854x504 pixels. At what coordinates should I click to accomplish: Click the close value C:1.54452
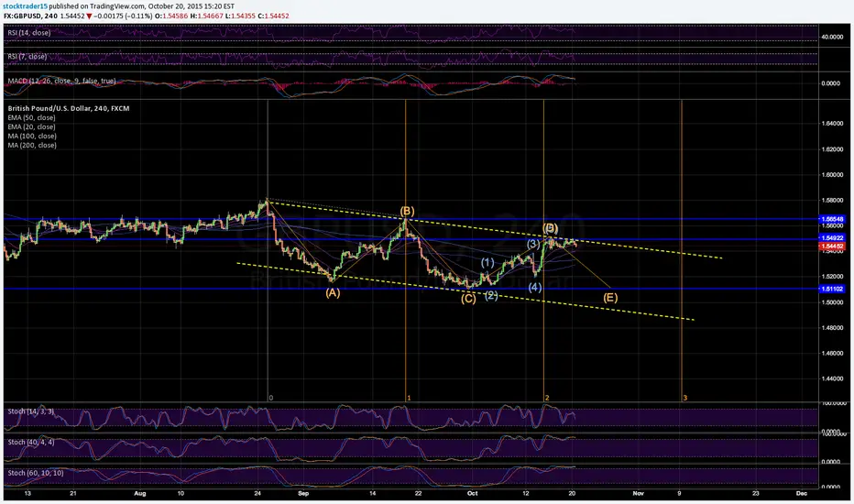click(x=273, y=16)
